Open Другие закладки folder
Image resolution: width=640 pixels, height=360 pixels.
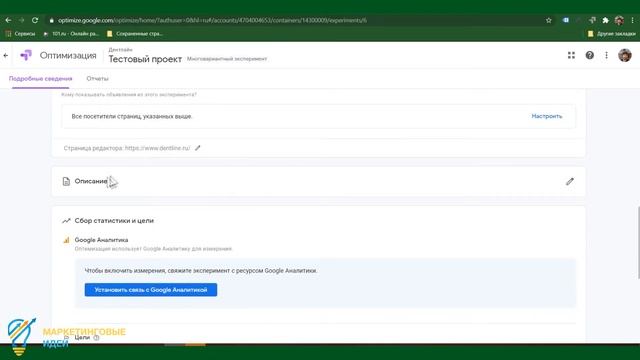[x=611, y=34]
